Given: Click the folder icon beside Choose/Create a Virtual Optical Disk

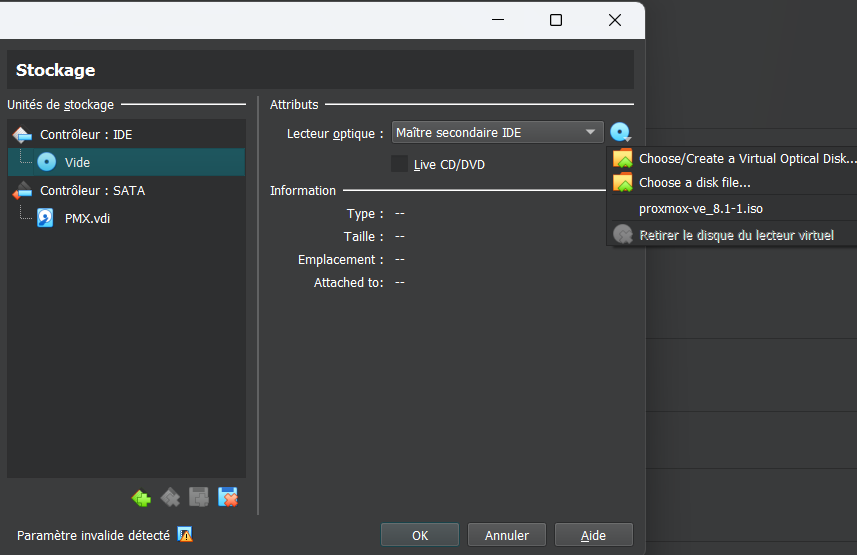Looking at the screenshot, I should [623, 159].
